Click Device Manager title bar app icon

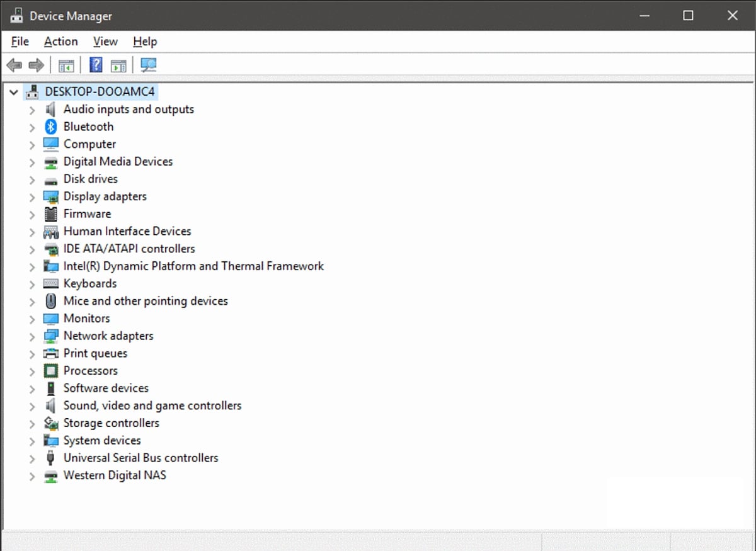17,16
